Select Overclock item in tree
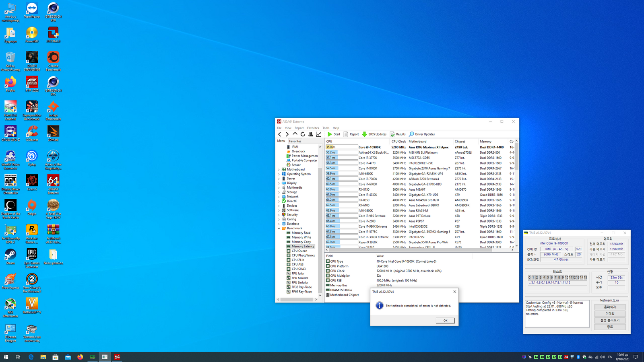This screenshot has height=362, width=644. (x=298, y=151)
